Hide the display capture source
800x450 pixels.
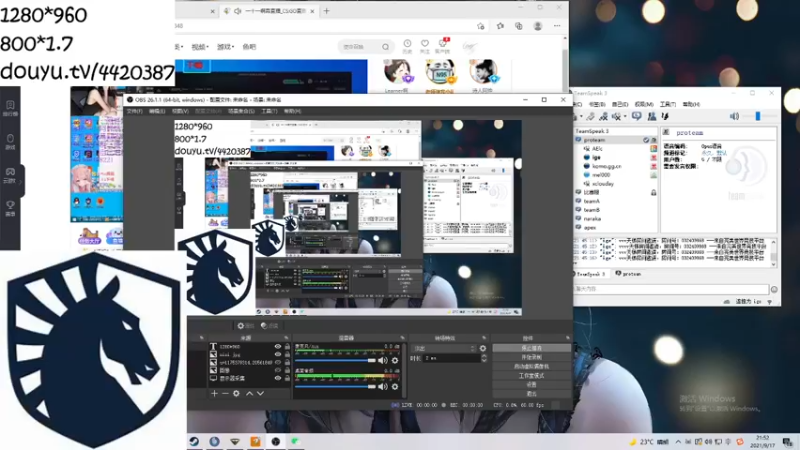[278, 378]
